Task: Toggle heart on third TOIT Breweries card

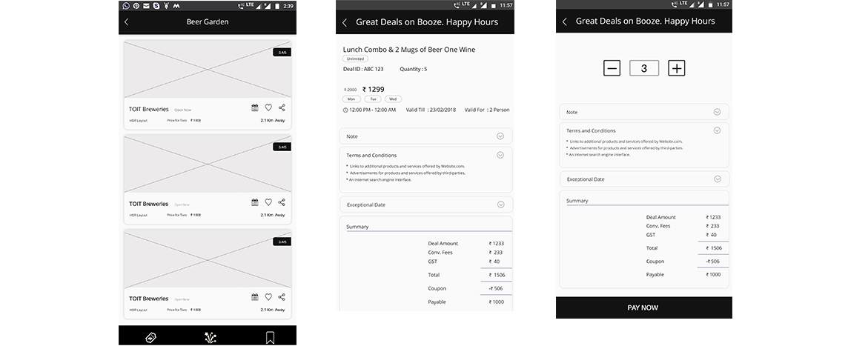Action: [x=268, y=297]
